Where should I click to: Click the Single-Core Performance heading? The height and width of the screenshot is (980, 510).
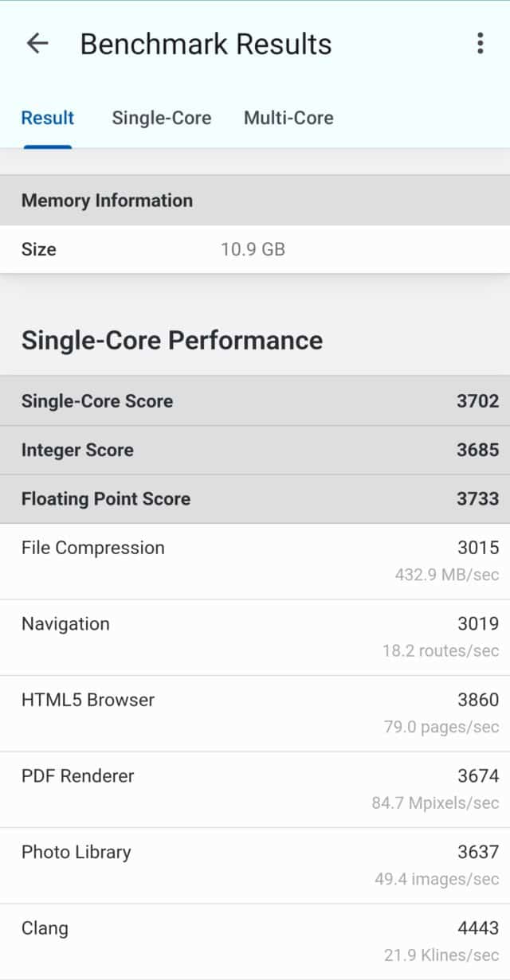click(x=172, y=340)
